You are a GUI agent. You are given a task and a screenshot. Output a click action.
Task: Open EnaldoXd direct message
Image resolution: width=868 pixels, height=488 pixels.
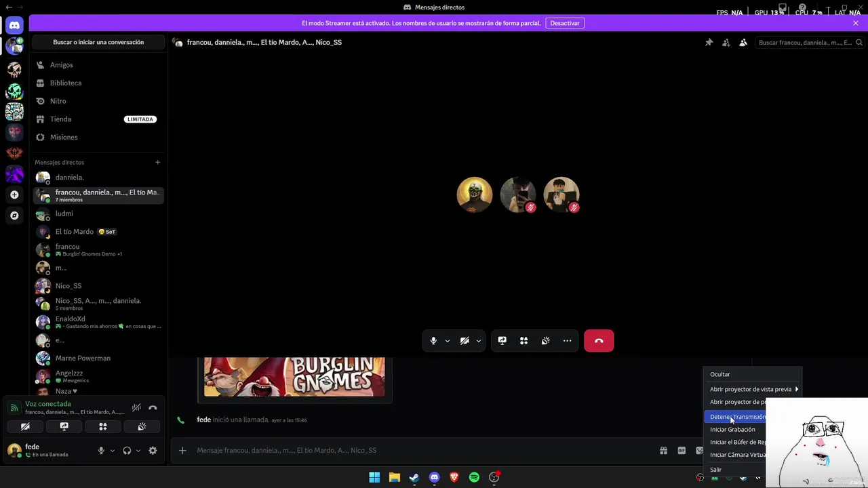click(x=98, y=322)
